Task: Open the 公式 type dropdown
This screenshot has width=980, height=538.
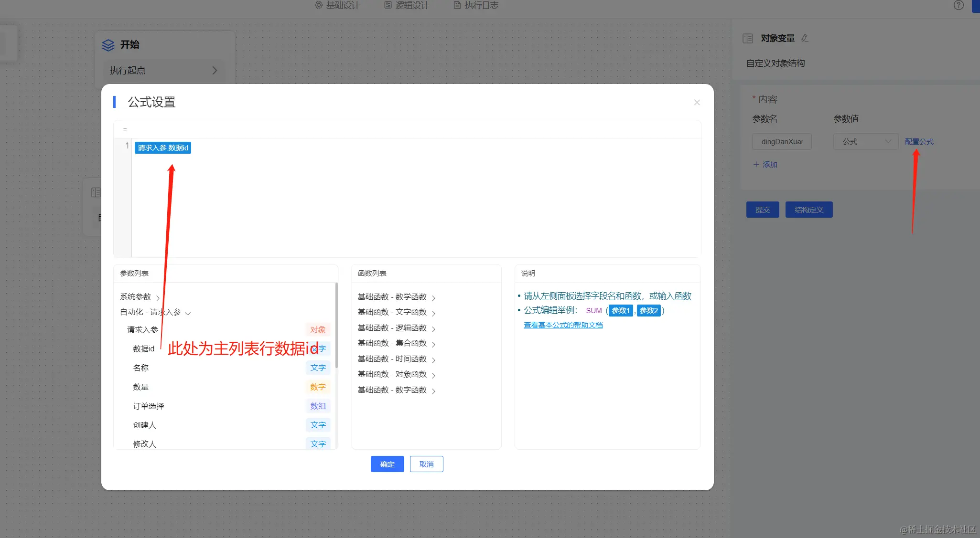Action: click(x=865, y=142)
